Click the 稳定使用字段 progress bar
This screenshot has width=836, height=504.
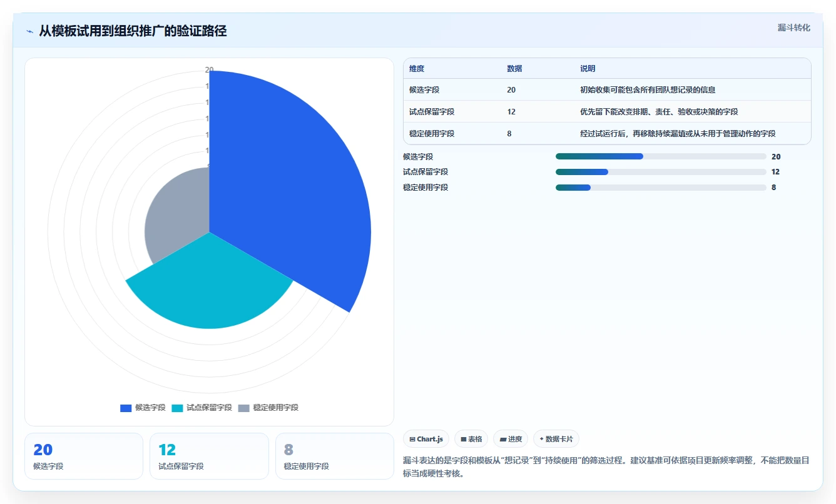click(x=661, y=188)
